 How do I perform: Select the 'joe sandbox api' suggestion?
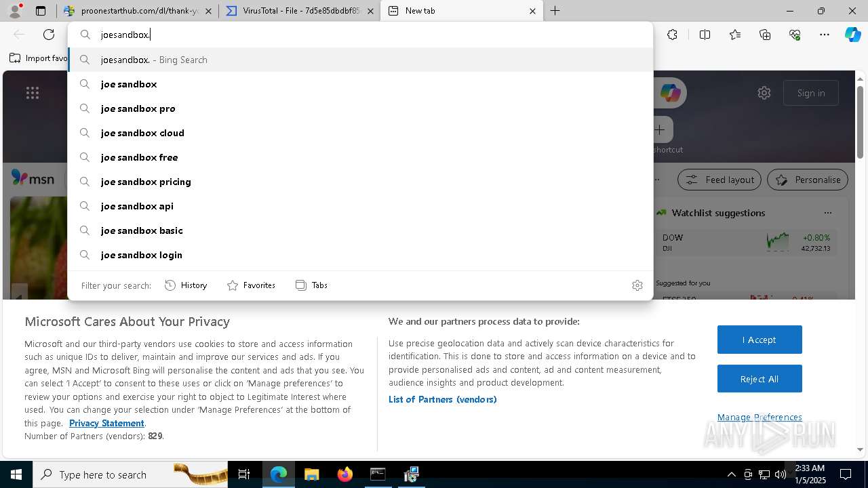pos(360,206)
